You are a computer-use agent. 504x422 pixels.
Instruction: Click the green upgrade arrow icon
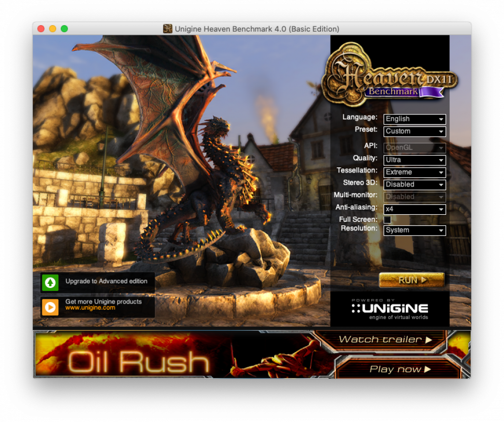coord(50,282)
